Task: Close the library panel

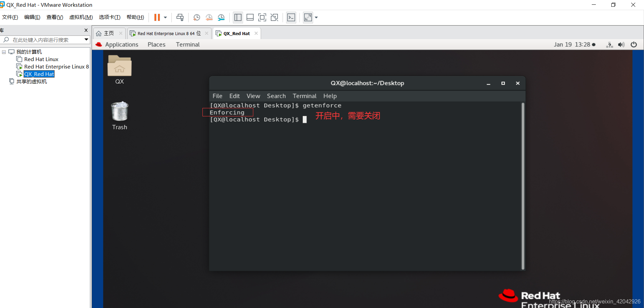Action: click(x=86, y=30)
